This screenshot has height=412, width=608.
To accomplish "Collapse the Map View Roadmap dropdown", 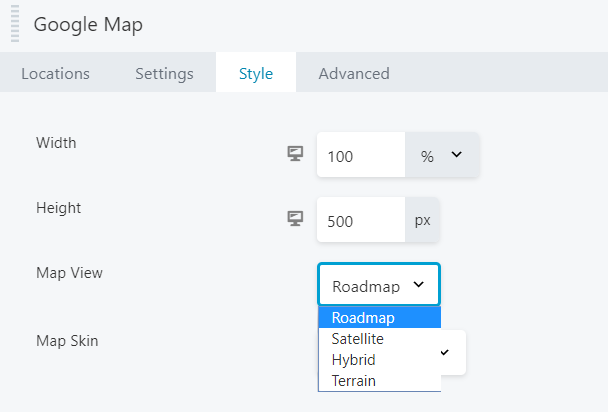I will 379,285.
